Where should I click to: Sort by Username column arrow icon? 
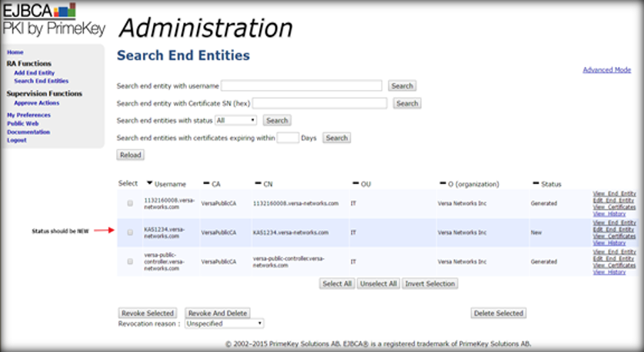(x=149, y=183)
